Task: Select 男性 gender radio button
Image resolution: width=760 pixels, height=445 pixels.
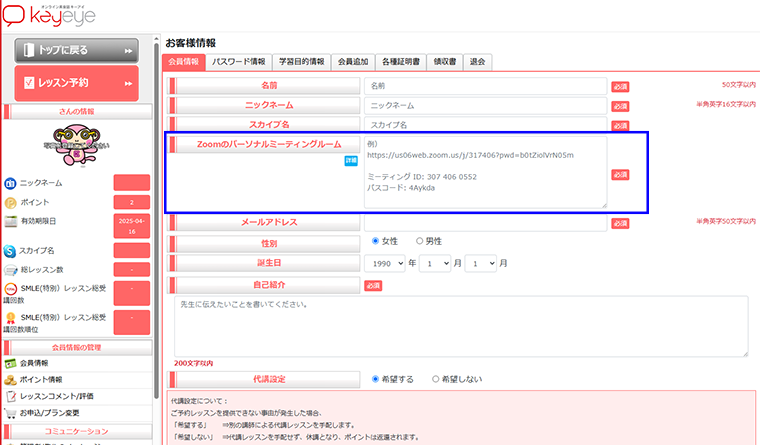Action: click(x=419, y=241)
